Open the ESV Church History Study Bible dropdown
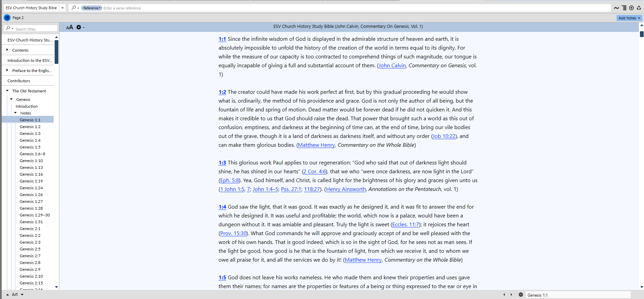The width and height of the screenshot is (644, 299). tap(62, 8)
